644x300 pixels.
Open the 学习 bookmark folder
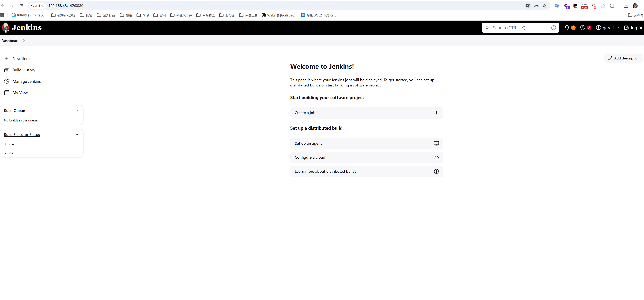(x=143, y=15)
